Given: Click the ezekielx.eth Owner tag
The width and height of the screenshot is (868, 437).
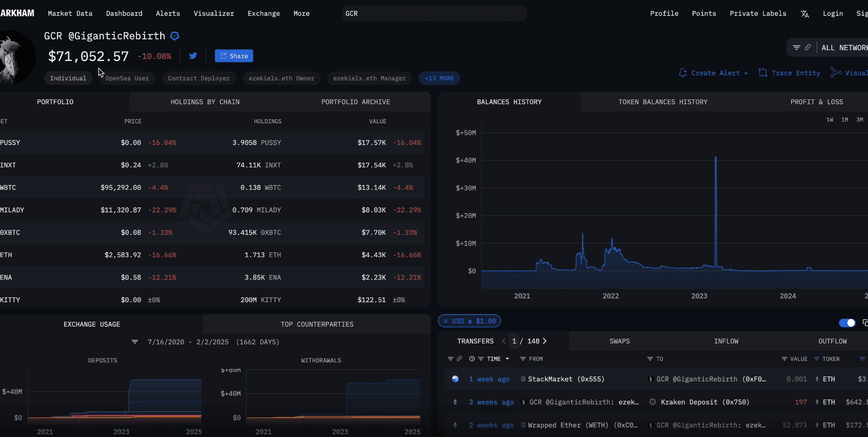Looking at the screenshot, I should point(281,78).
